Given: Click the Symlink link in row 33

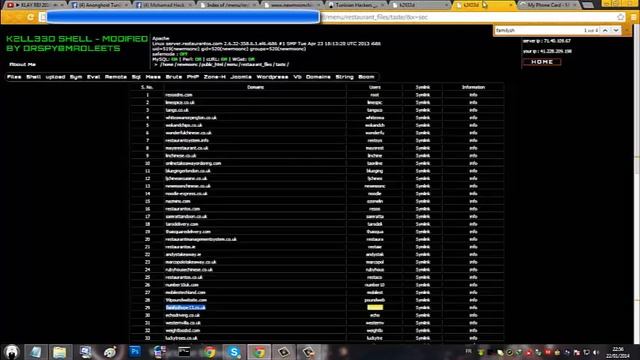Looking at the screenshot, I should pos(423,338).
